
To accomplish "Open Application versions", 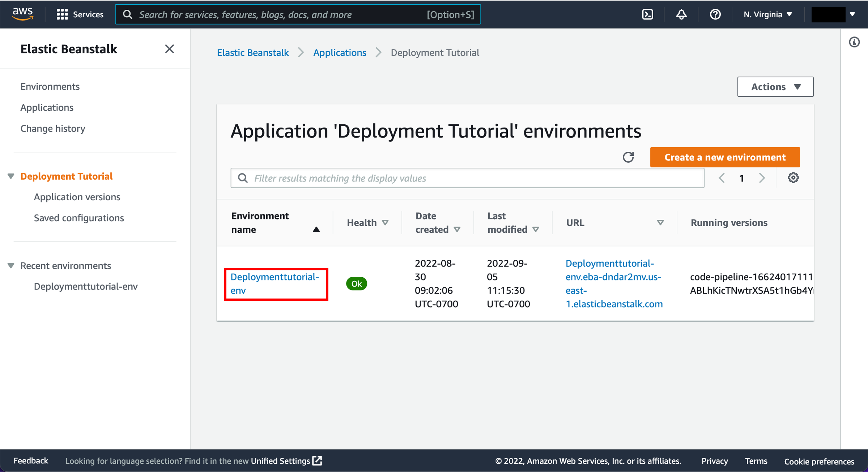I will coord(77,197).
